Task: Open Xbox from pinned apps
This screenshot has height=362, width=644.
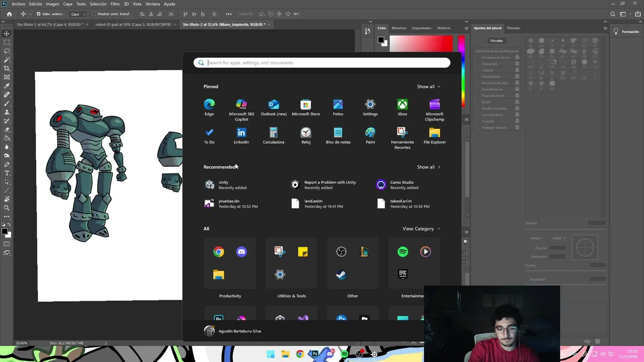Action: pos(403,108)
